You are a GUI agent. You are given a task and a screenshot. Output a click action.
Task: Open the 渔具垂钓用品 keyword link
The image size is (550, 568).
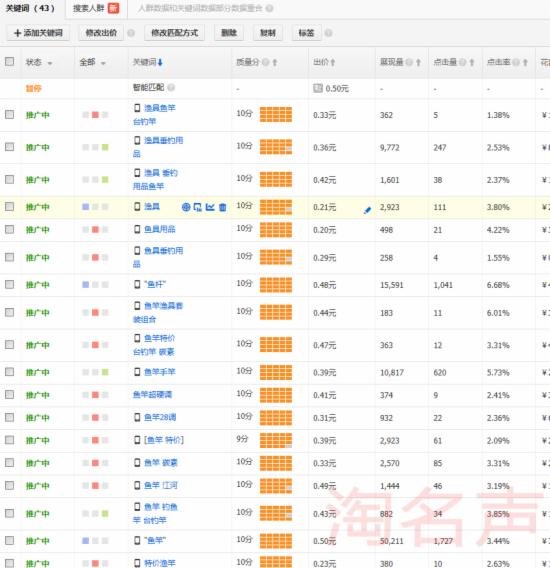(x=158, y=147)
